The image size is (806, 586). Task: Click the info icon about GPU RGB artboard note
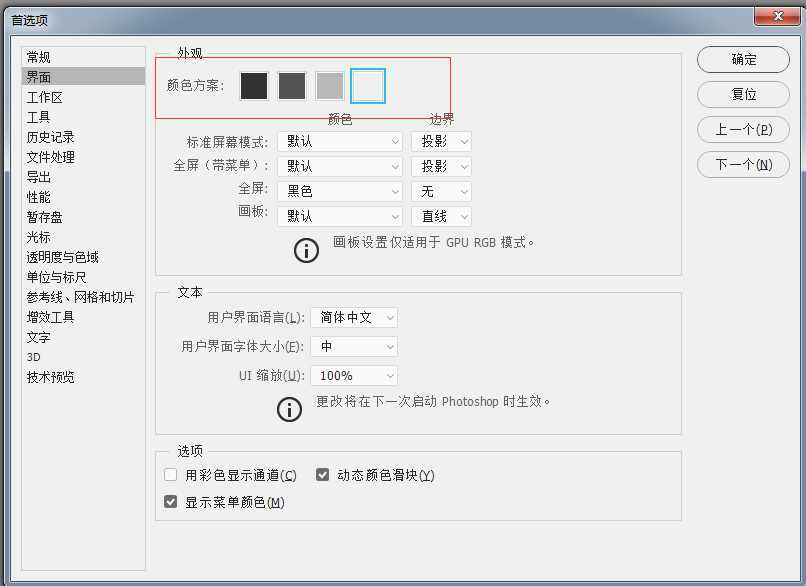[306, 250]
